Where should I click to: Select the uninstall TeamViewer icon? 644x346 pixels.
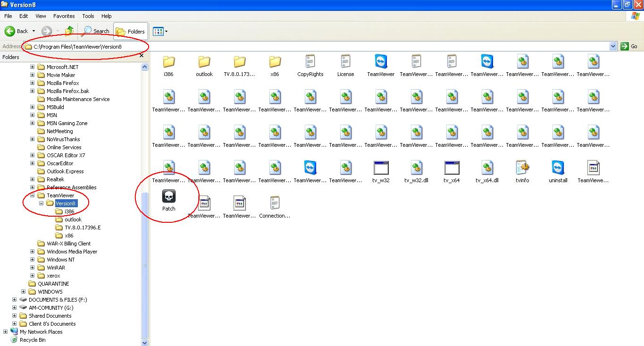pos(558,168)
